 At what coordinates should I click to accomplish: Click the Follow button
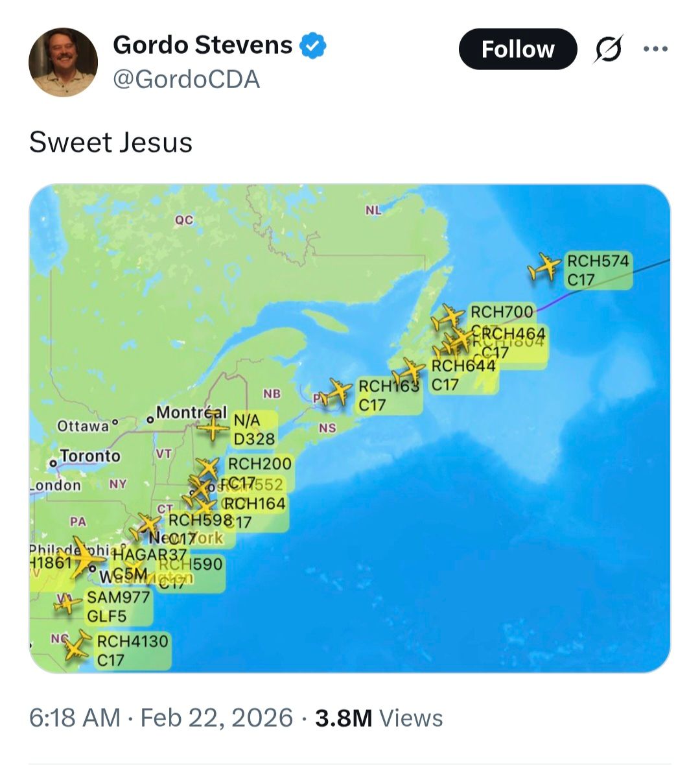[517, 49]
